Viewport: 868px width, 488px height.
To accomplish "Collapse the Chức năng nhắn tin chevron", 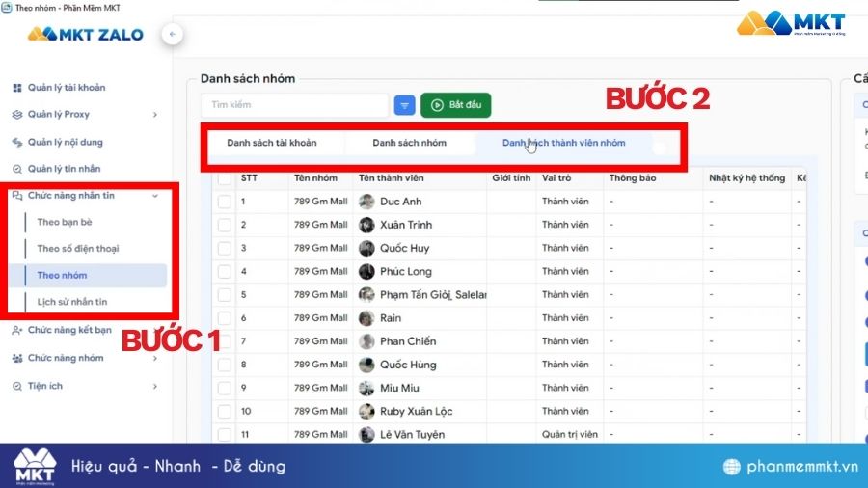I will [155, 196].
